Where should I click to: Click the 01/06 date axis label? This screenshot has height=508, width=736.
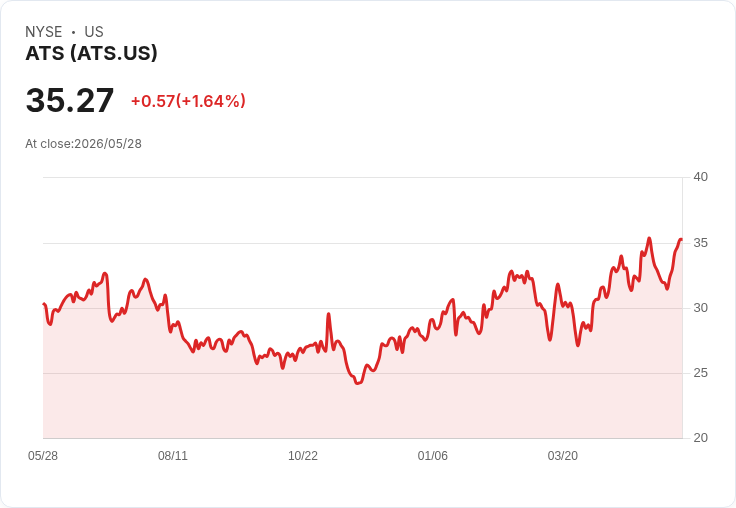(x=433, y=455)
